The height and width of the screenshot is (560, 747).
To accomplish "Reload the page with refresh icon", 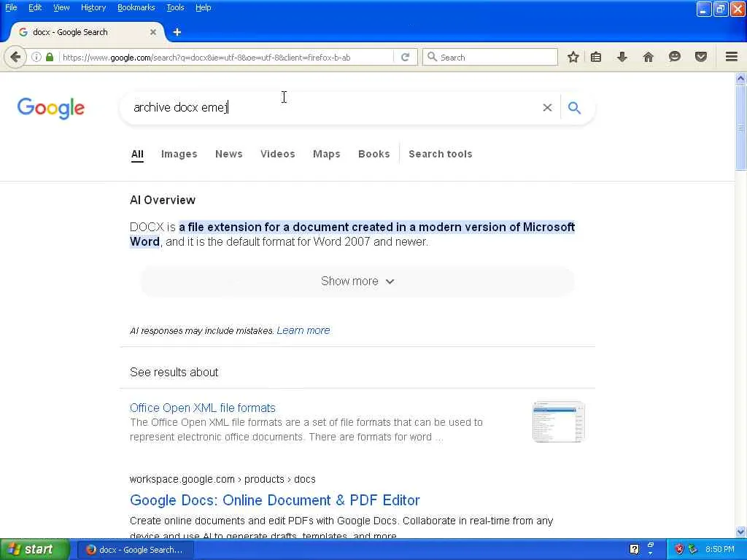I will point(406,57).
